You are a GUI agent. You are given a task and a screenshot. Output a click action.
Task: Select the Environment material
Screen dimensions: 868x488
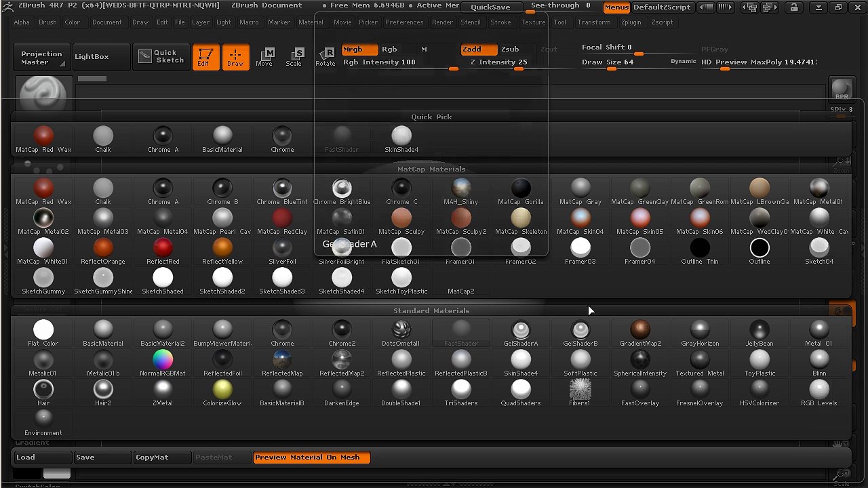coord(43,423)
